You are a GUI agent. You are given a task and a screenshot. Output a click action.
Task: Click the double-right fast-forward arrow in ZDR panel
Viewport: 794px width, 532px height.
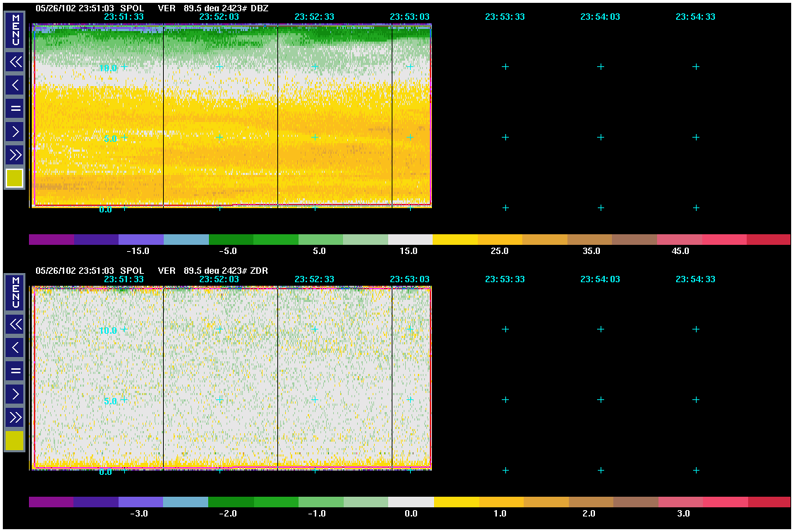[x=15, y=417]
